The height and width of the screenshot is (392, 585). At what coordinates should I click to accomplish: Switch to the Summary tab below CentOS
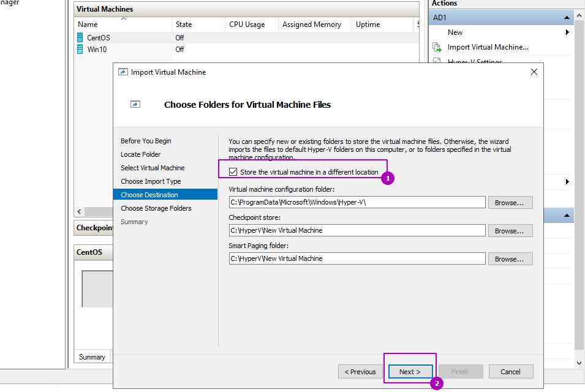pyautogui.click(x=92, y=357)
